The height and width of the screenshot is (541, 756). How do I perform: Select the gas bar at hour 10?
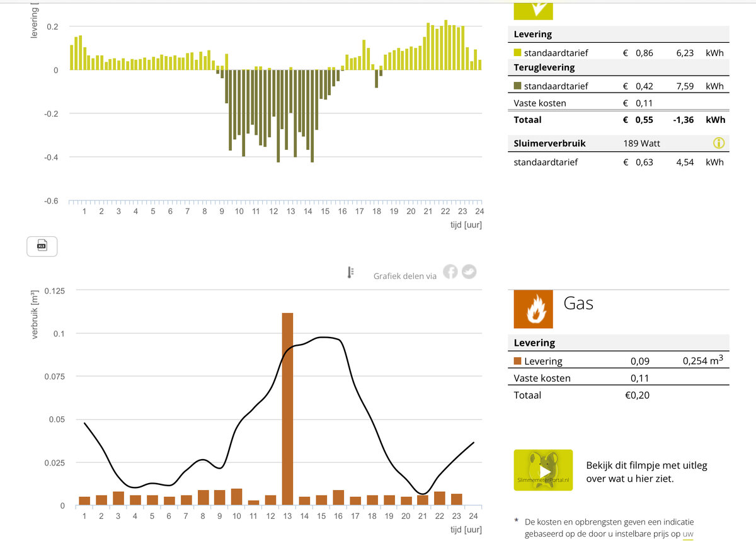click(236, 497)
